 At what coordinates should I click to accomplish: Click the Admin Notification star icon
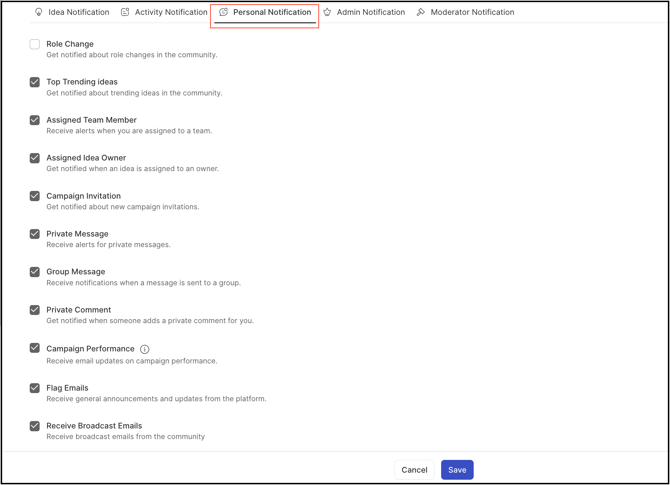coord(327,13)
